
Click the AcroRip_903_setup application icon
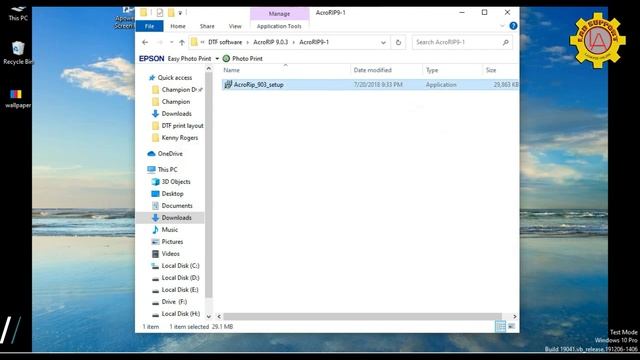coord(228,84)
